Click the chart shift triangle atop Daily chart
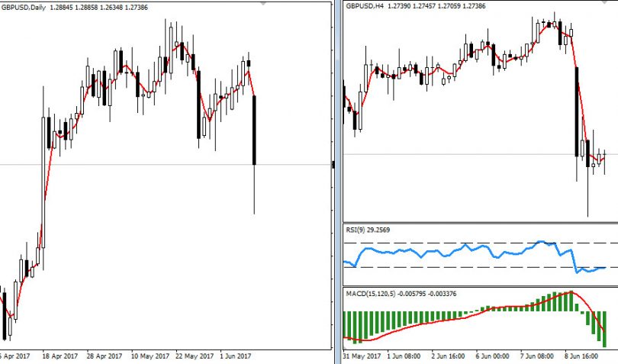618x364 pixels. pyautogui.click(x=263, y=3)
